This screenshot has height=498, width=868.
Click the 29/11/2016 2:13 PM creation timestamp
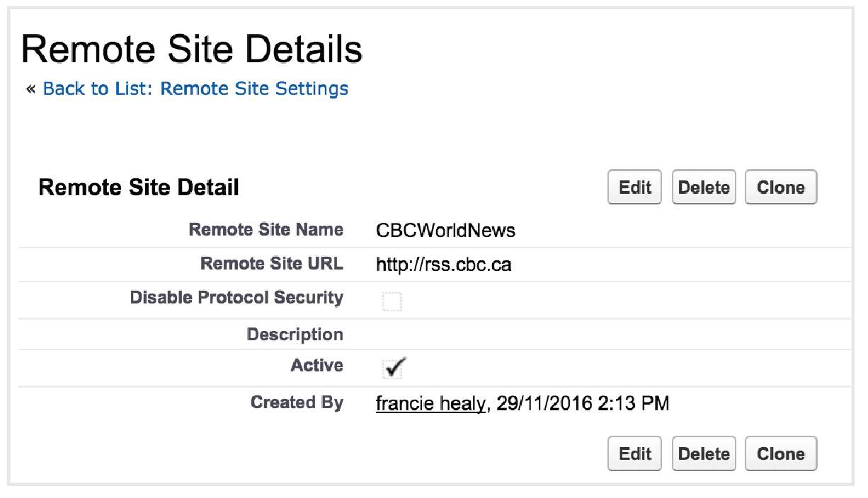(x=583, y=404)
